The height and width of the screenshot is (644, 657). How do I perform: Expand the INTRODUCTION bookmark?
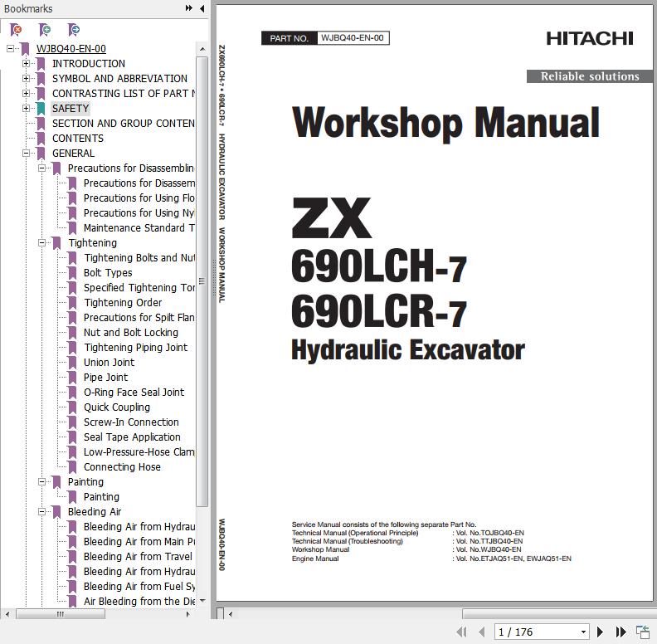[26, 64]
